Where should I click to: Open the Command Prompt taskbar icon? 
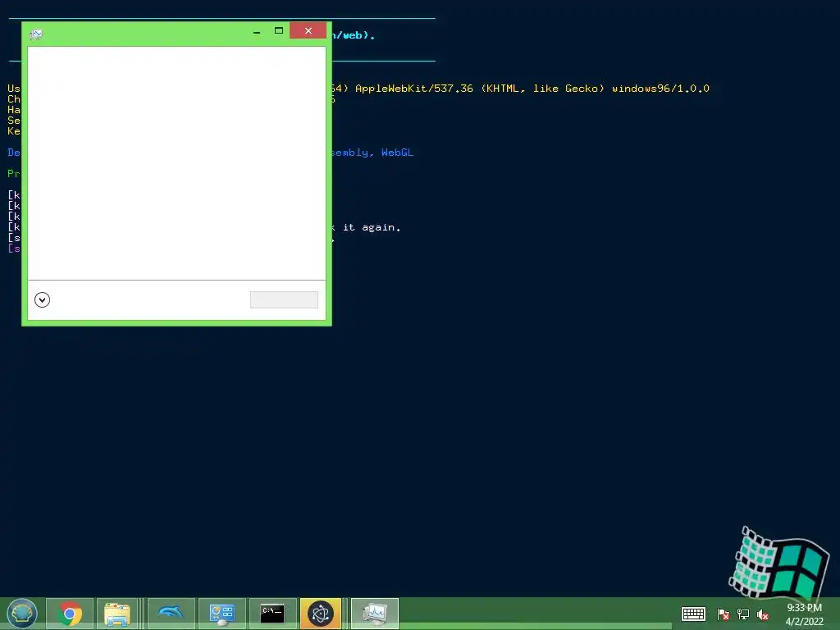[272, 614]
